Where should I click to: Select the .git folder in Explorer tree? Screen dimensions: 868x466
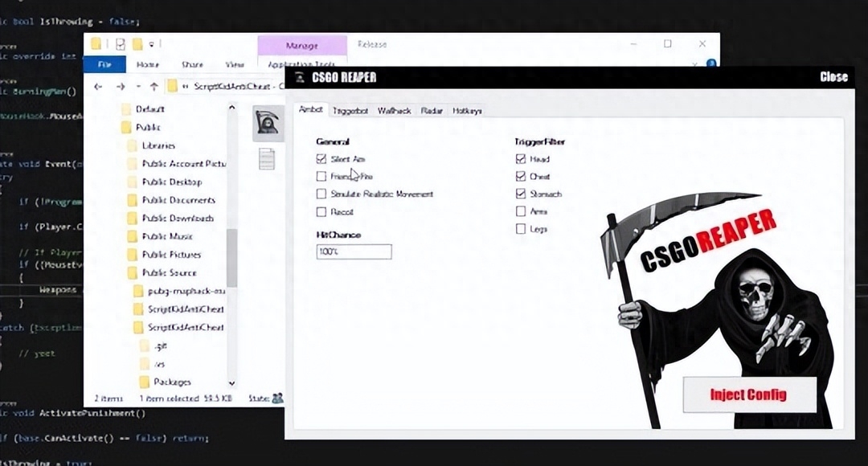click(161, 346)
